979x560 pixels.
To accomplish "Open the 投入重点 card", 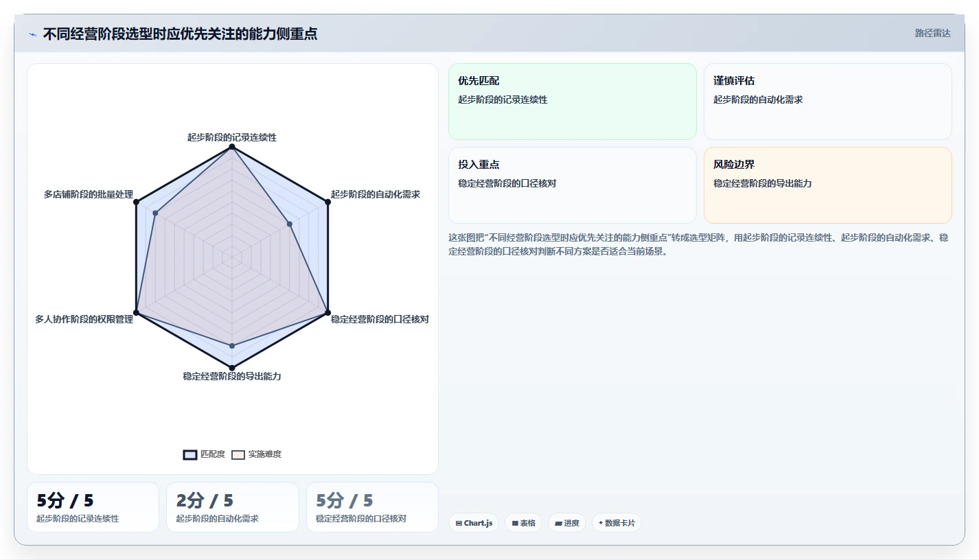I will point(573,185).
